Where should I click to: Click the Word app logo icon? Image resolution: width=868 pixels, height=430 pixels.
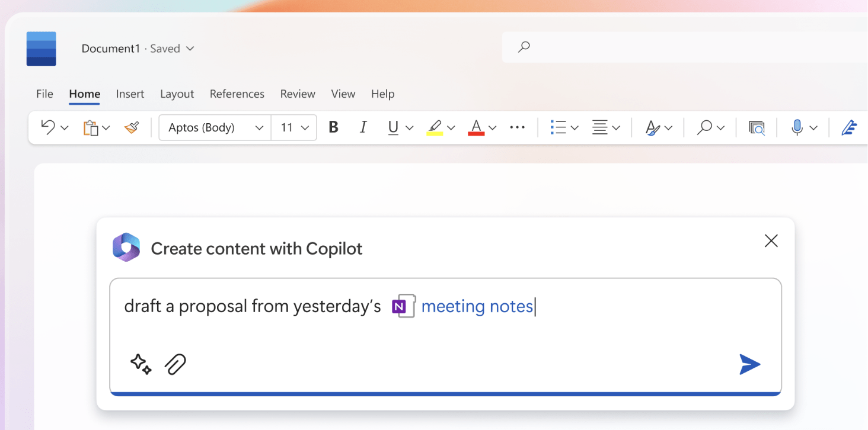(x=42, y=49)
